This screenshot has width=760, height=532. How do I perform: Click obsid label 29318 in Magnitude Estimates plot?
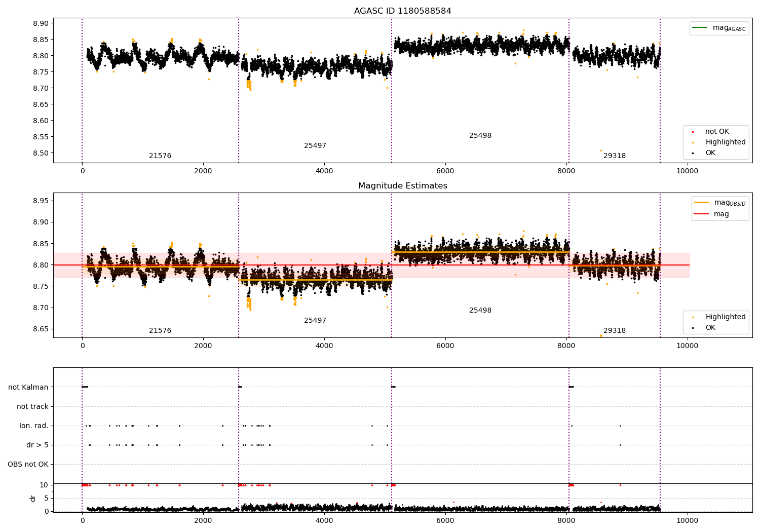[x=615, y=331]
